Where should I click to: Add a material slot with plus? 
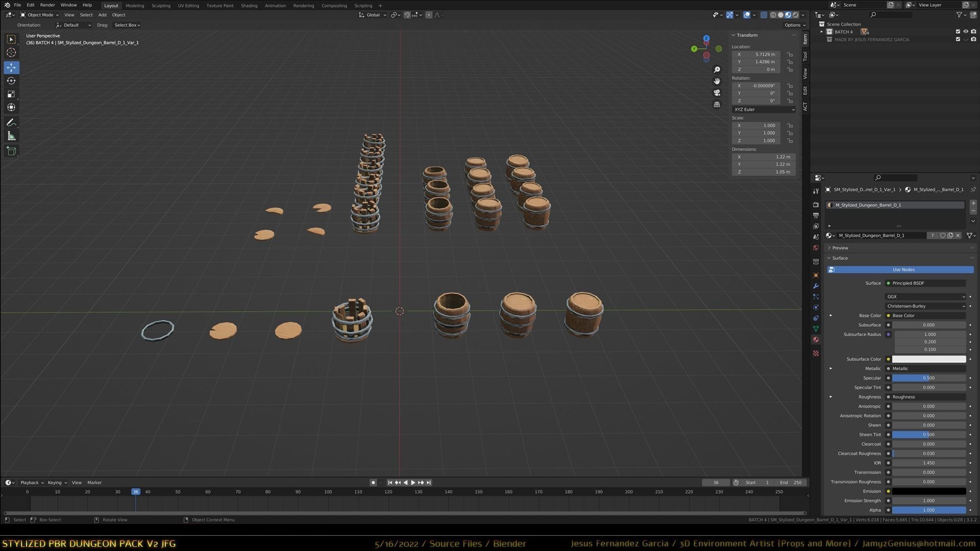(x=973, y=203)
